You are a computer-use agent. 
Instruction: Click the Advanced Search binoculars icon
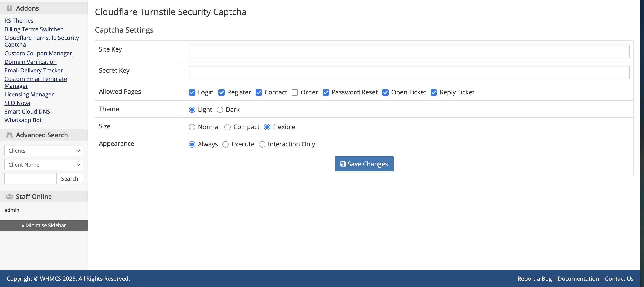9,135
